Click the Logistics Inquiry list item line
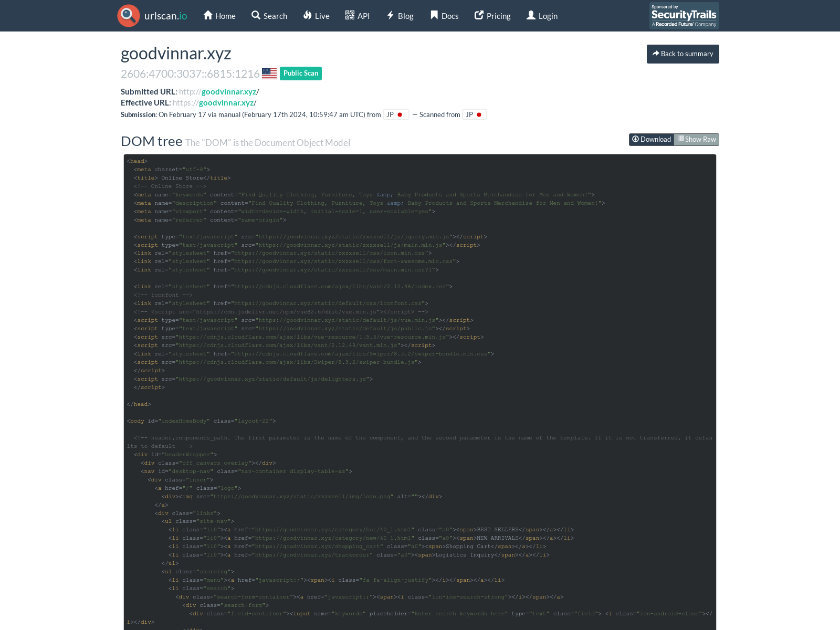Viewport: 840px width, 630px height. point(359,555)
